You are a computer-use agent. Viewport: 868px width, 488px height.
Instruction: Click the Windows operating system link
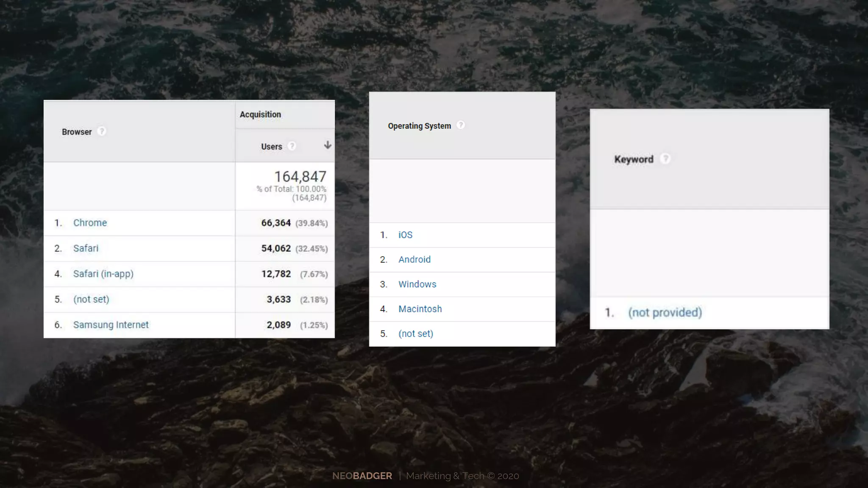click(417, 284)
